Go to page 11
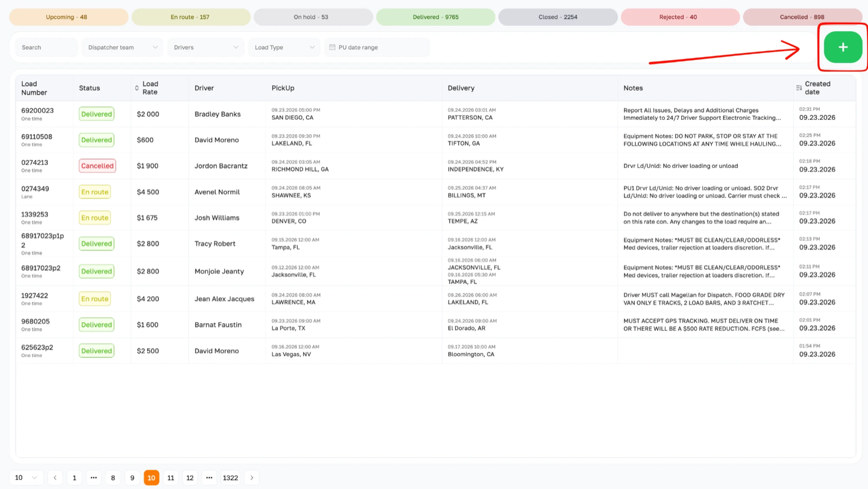 171,478
